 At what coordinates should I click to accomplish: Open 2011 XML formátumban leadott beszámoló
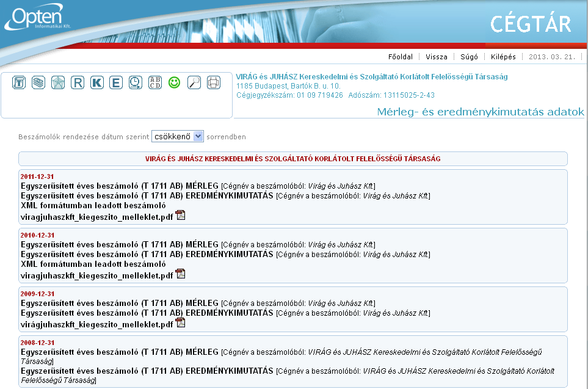(93, 206)
